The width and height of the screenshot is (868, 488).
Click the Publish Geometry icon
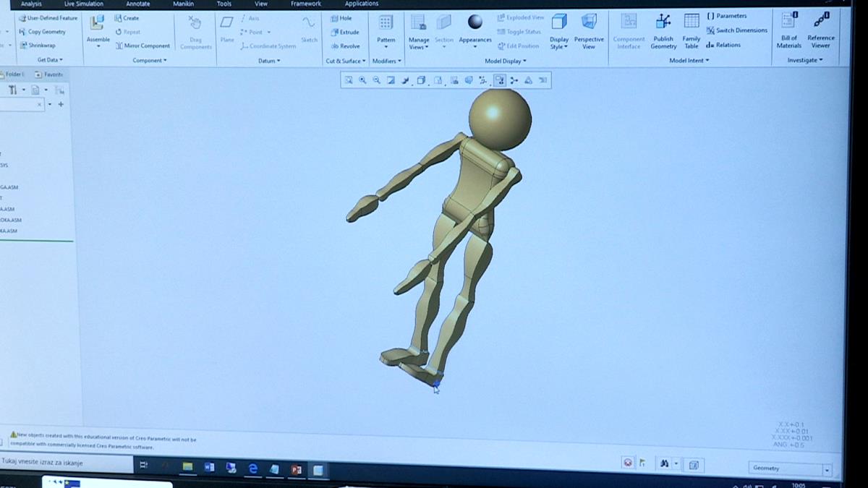tap(663, 23)
